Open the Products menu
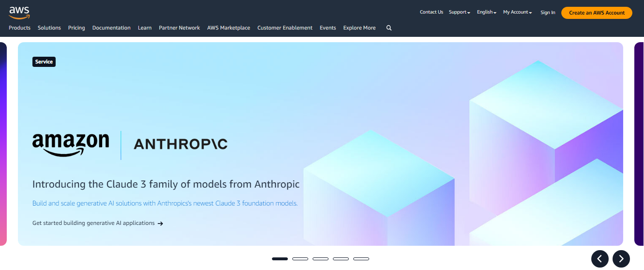Viewport: 644px width, 270px height. (x=19, y=28)
